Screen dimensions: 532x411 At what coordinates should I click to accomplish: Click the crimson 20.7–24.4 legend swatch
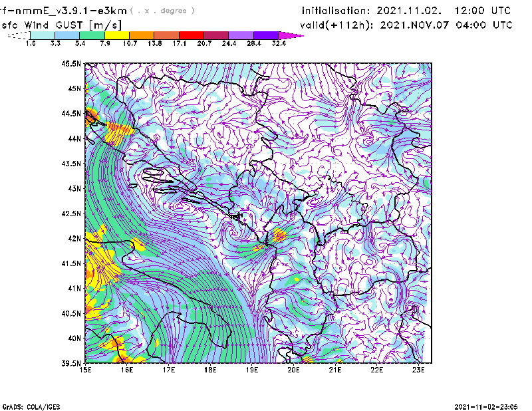216,35
